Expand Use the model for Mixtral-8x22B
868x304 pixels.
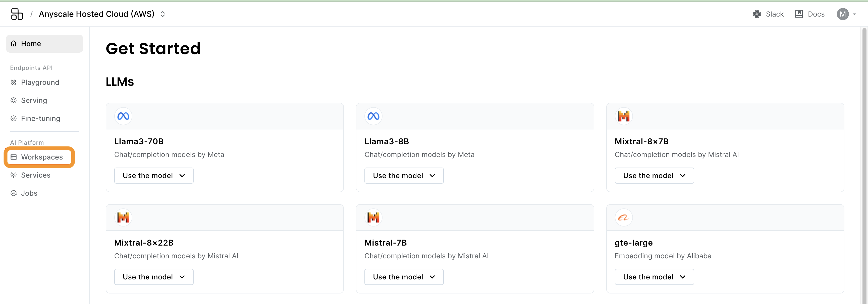(x=154, y=277)
